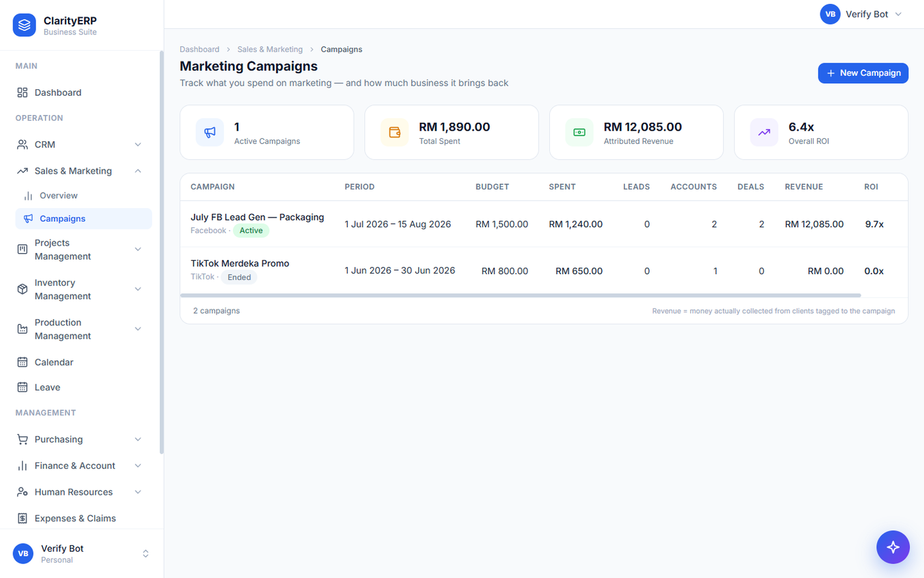924x578 pixels.
Task: Click the ROI column header
Action: pos(871,187)
